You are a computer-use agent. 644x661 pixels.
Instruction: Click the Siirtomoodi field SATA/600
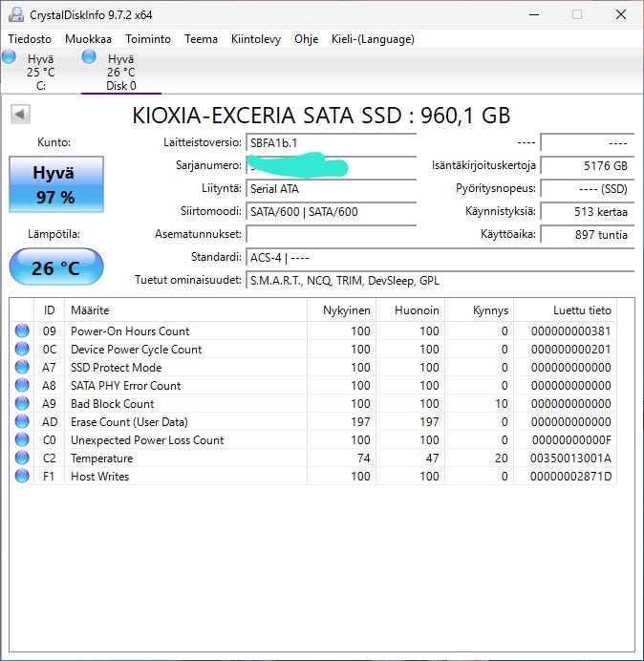click(x=331, y=211)
